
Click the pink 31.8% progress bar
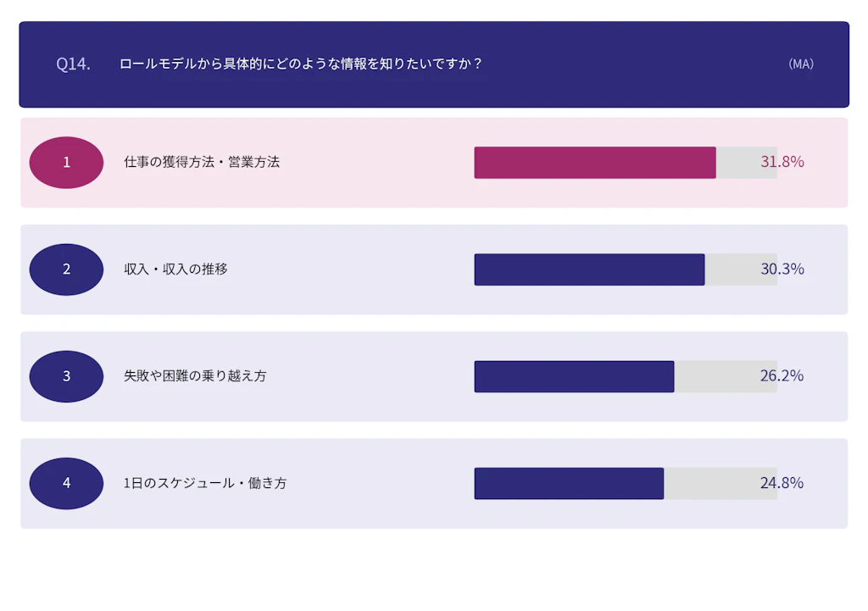click(594, 163)
